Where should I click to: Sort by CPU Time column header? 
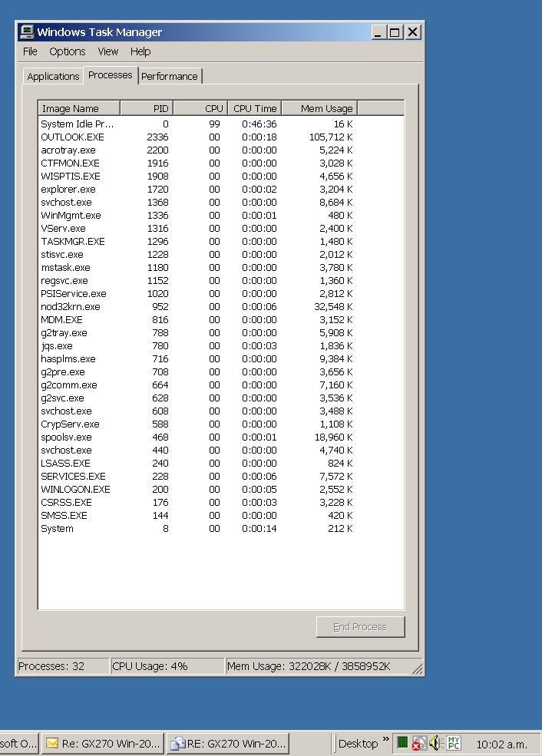pyautogui.click(x=255, y=108)
